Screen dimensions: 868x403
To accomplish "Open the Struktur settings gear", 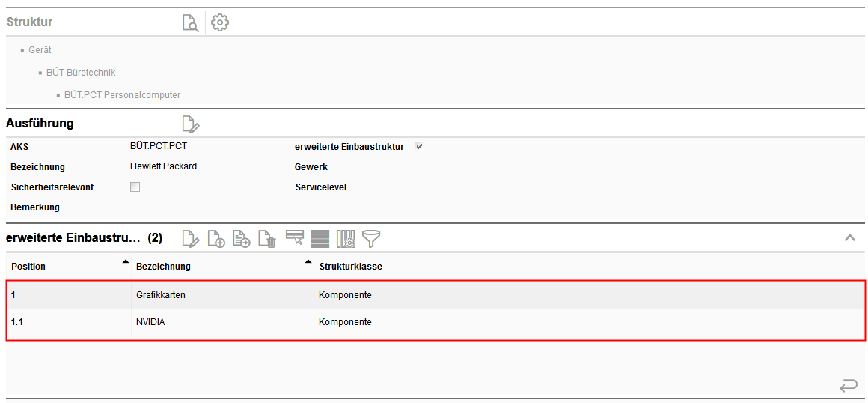I will pos(220,22).
